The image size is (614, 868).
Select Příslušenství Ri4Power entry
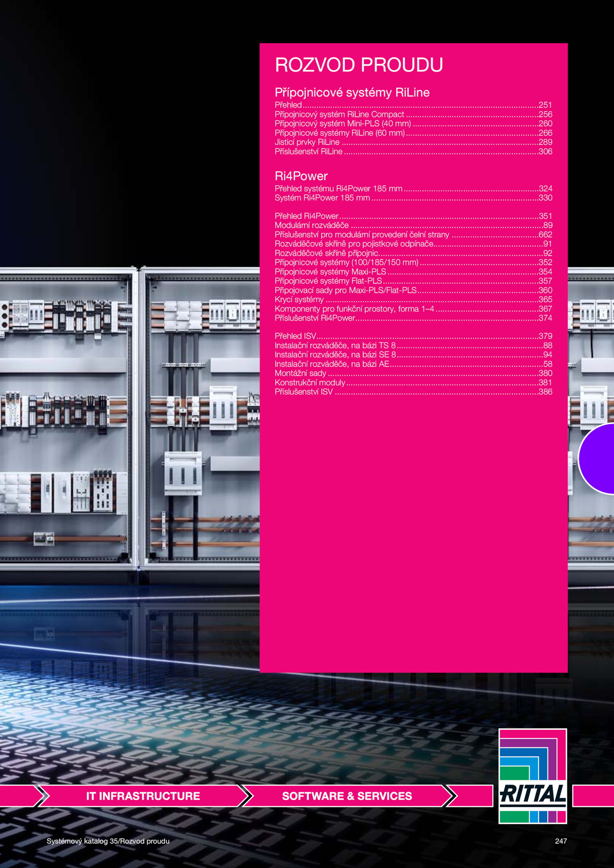[413, 318]
